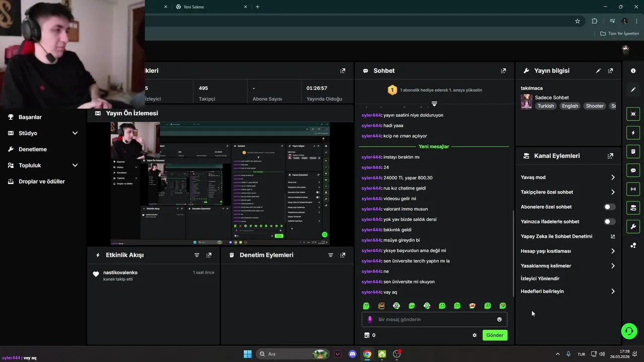Open the chat shop storefront icon
The height and width of the screenshot is (362, 644).
click(x=367, y=335)
